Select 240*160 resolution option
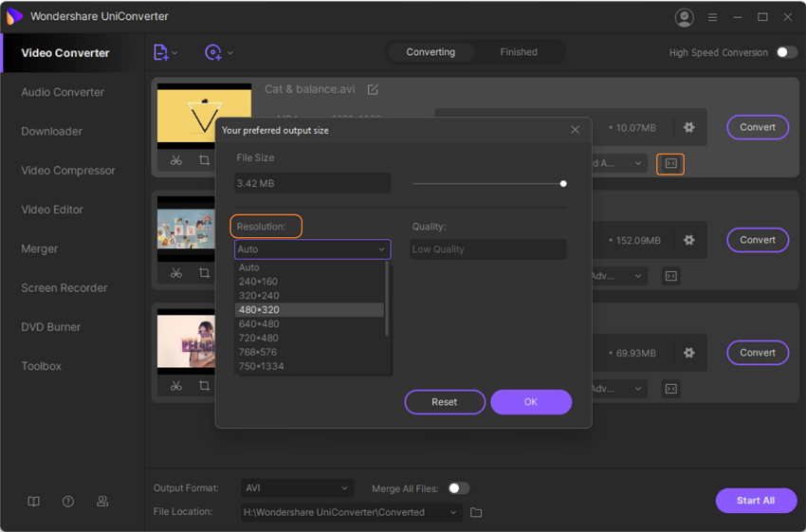Image resolution: width=806 pixels, height=532 pixels. click(x=309, y=282)
